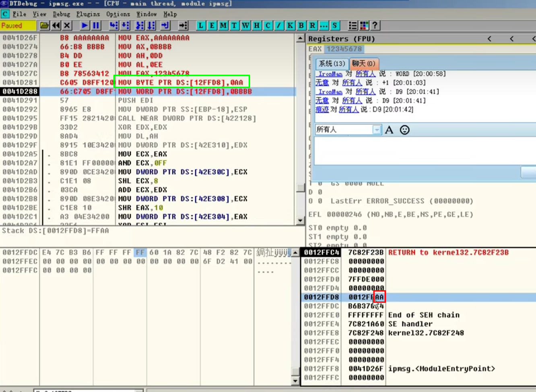
Task: Click the Trace Into toolbar icon
Action: click(x=140, y=25)
